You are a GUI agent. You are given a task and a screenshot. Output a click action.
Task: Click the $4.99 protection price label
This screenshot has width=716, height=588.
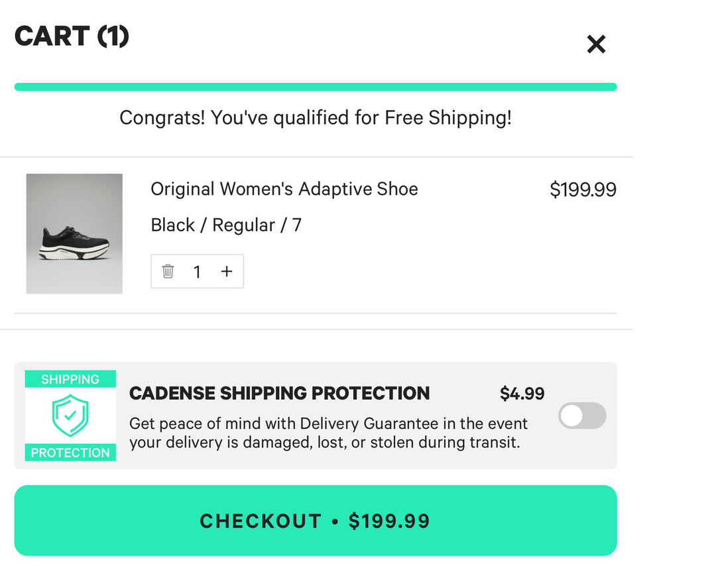pos(522,393)
